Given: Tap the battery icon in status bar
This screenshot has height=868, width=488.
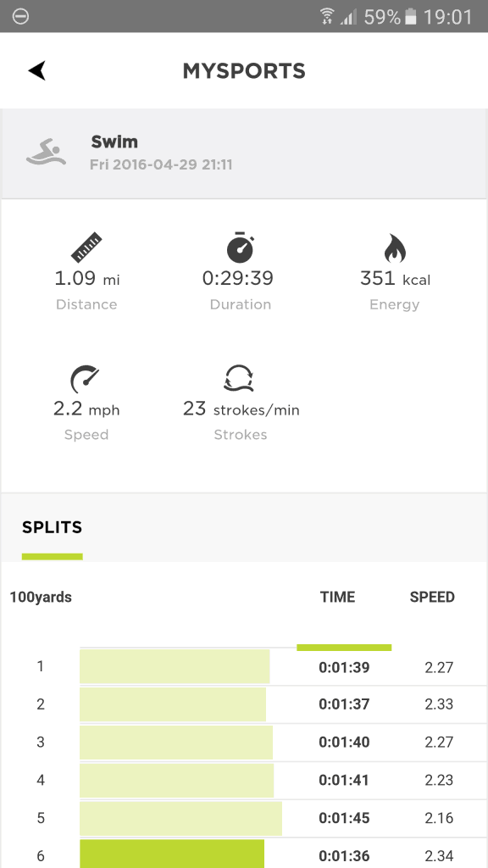Looking at the screenshot, I should point(411,17).
